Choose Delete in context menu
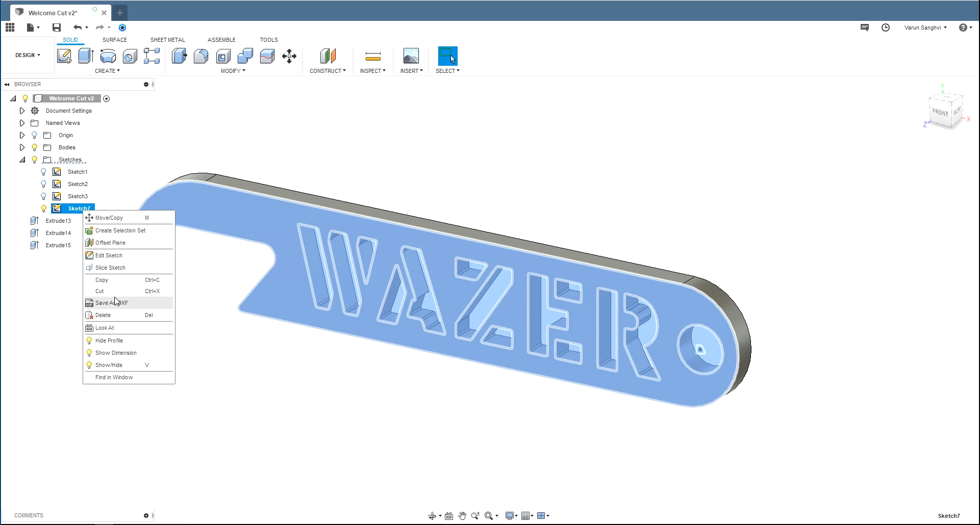Viewport: 980px width, 525px height. coord(129,315)
